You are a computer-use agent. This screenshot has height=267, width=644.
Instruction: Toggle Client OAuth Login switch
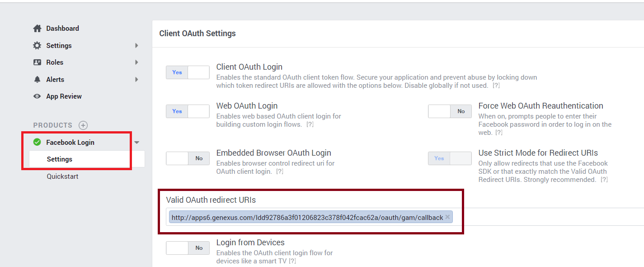coord(188,72)
